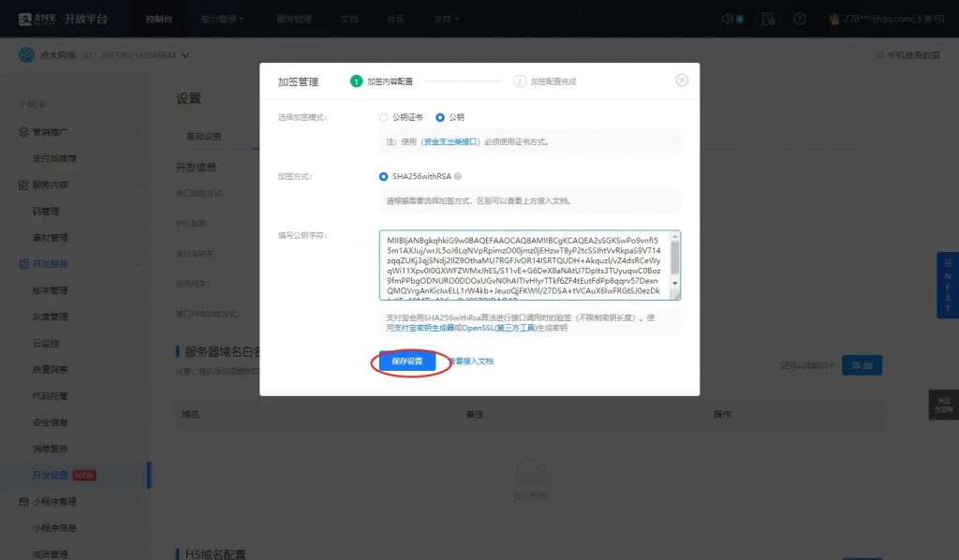Select the 公钥 radio button
This screenshot has height=560, width=959.
[x=439, y=119]
